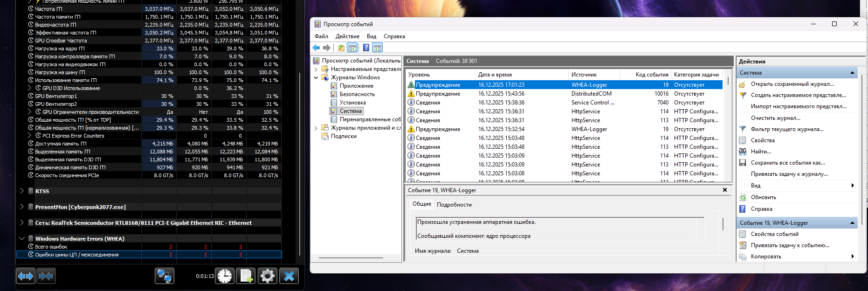Click Свойства action for Система log
The height and width of the screenshot is (291, 868).
(x=763, y=140)
